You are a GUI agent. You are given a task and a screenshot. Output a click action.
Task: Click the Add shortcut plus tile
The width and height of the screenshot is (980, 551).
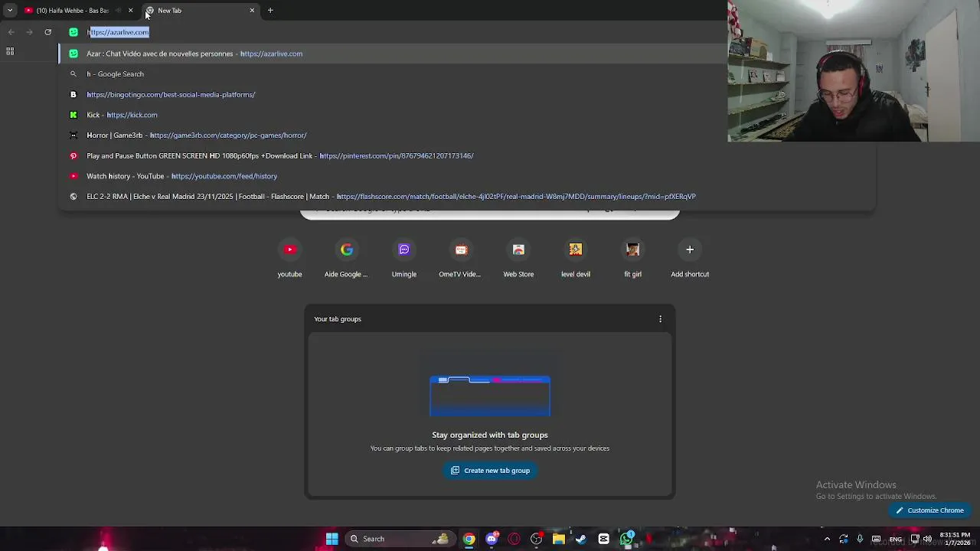pyautogui.click(x=690, y=259)
